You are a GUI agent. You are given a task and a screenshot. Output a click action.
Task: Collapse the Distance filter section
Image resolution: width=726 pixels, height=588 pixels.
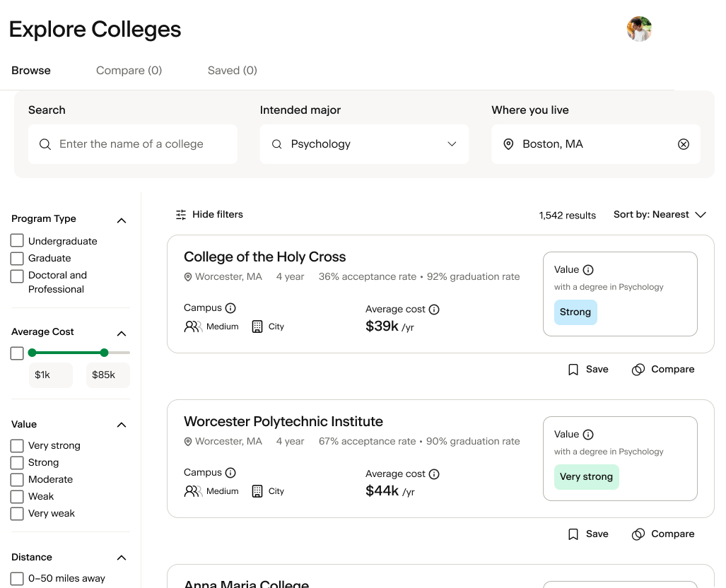pos(122,558)
